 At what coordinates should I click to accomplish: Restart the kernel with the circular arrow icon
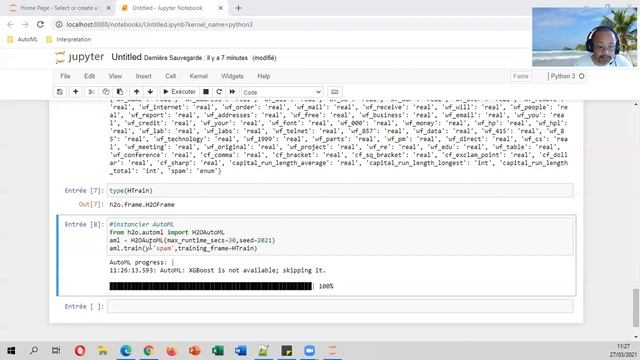pyautogui.click(x=219, y=92)
